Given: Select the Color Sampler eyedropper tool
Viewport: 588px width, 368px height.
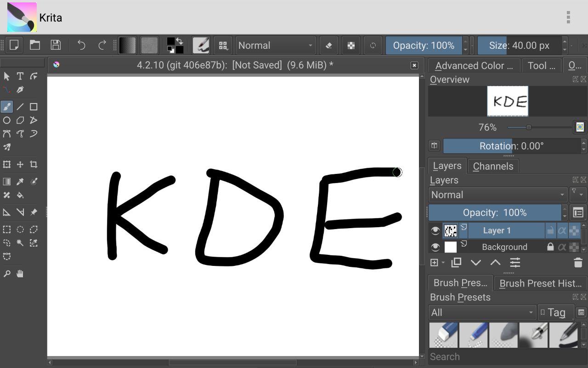Looking at the screenshot, I should (20, 182).
